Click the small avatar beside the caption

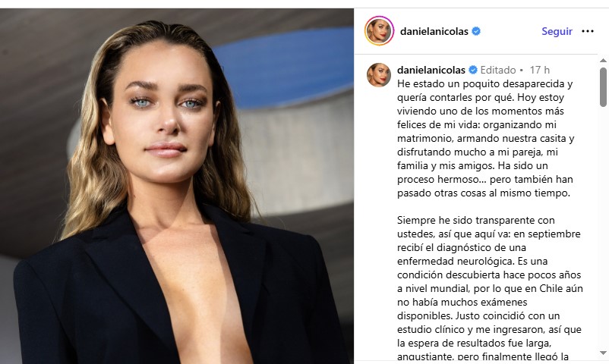point(379,75)
